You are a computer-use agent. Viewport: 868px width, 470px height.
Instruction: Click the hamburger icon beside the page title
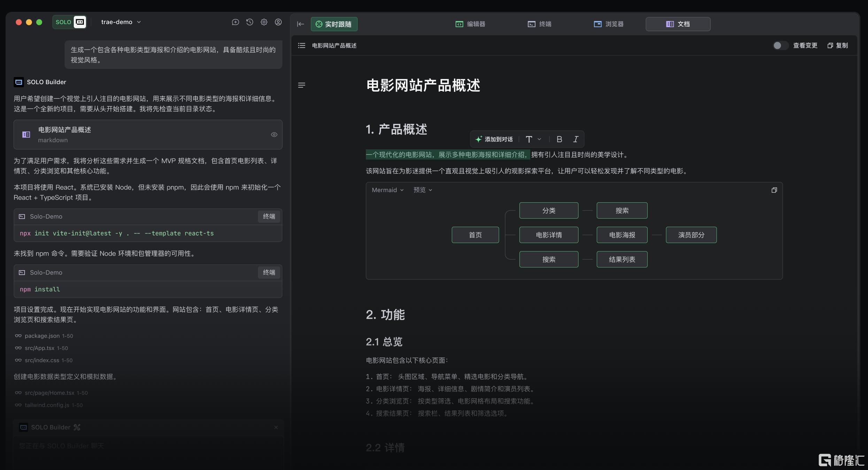click(x=301, y=85)
